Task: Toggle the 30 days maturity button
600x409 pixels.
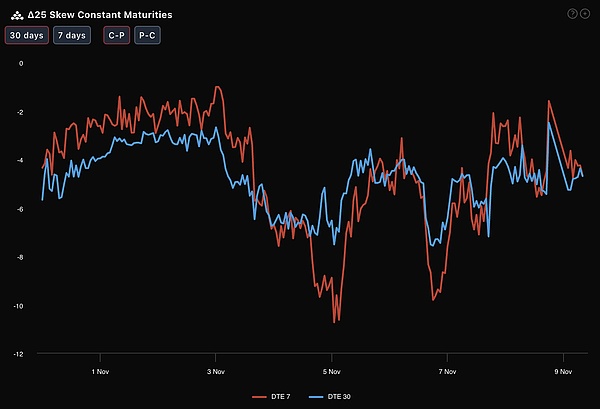Action: tap(27, 36)
